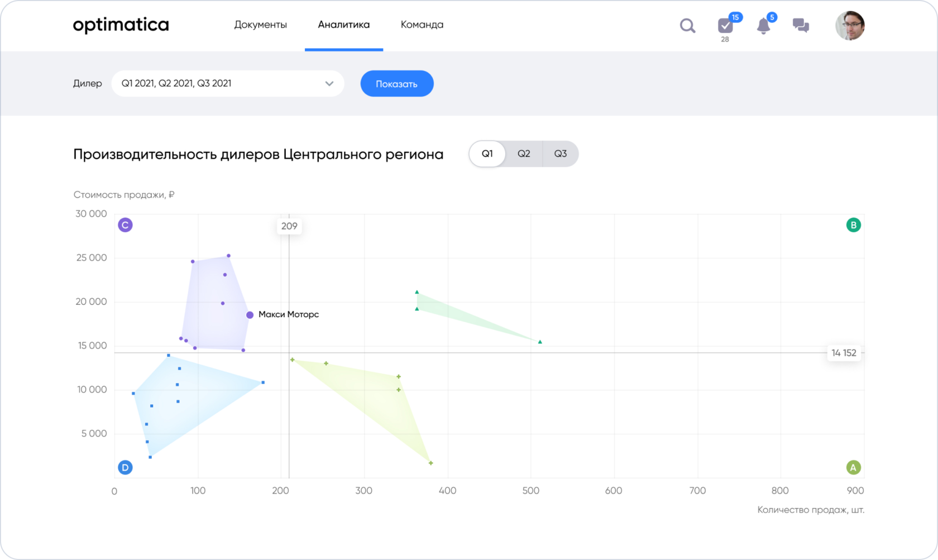The image size is (938, 560).
Task: Expand the dealer dropdown chevron
Action: click(329, 84)
